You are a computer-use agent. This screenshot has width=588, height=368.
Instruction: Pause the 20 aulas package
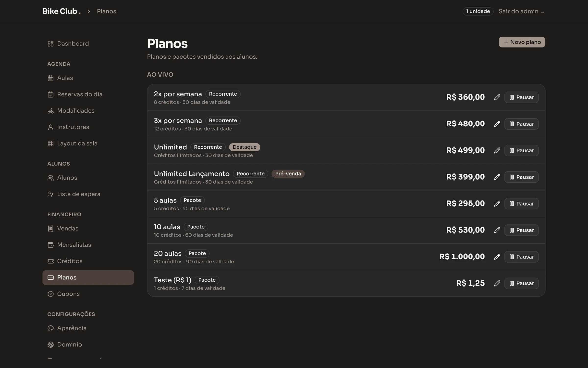pyautogui.click(x=521, y=257)
